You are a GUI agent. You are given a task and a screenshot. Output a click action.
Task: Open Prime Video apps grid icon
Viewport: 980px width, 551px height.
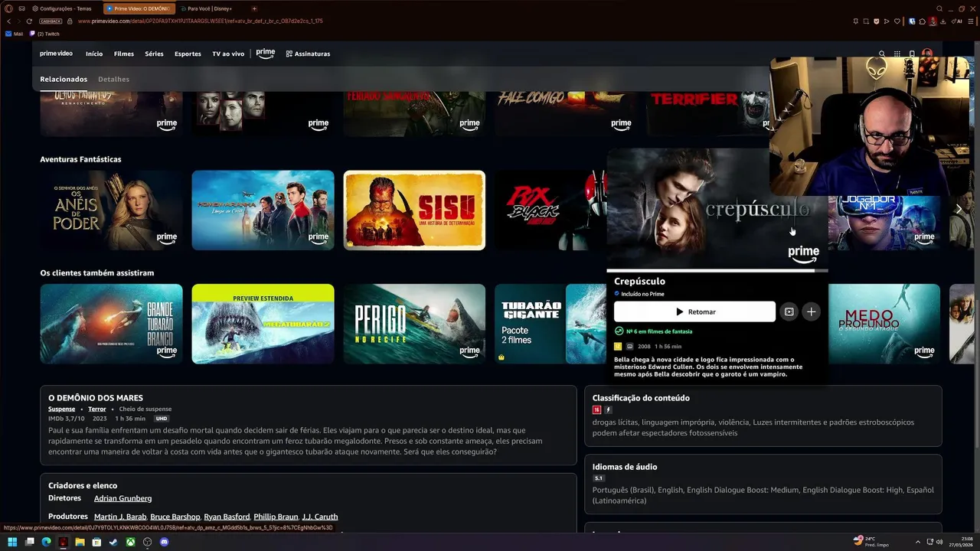point(897,54)
